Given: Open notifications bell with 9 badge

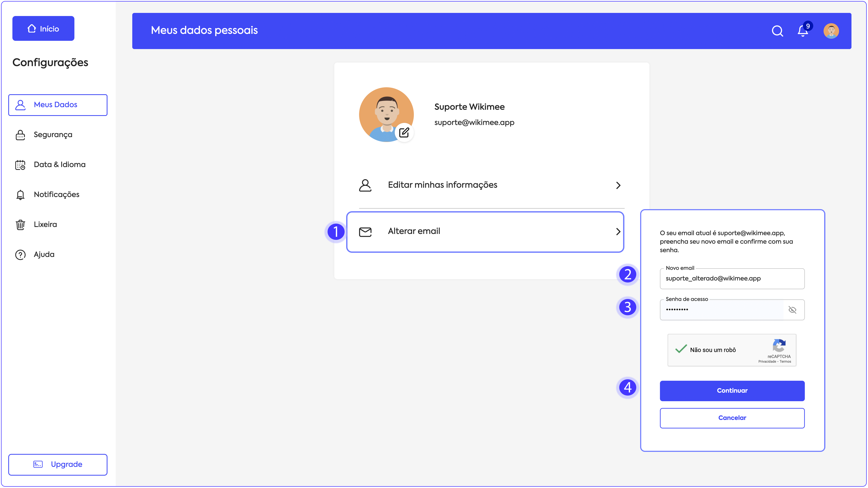Looking at the screenshot, I should click(803, 31).
